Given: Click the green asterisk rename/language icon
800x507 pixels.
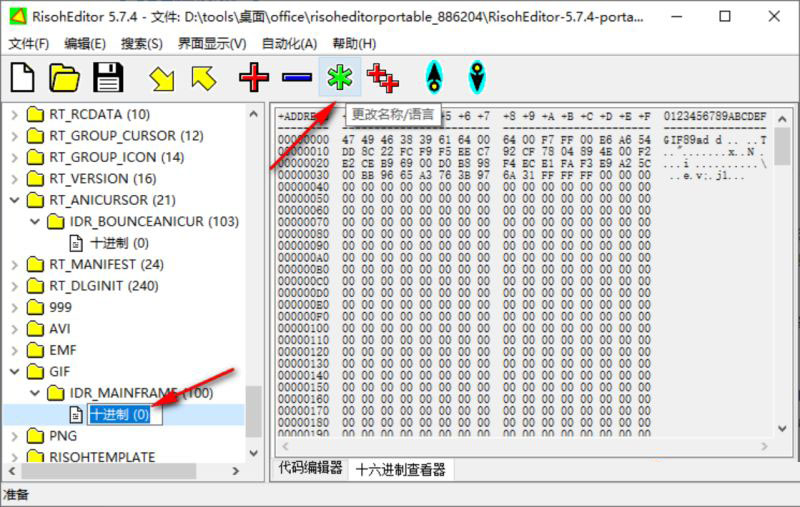Looking at the screenshot, I should [x=340, y=78].
